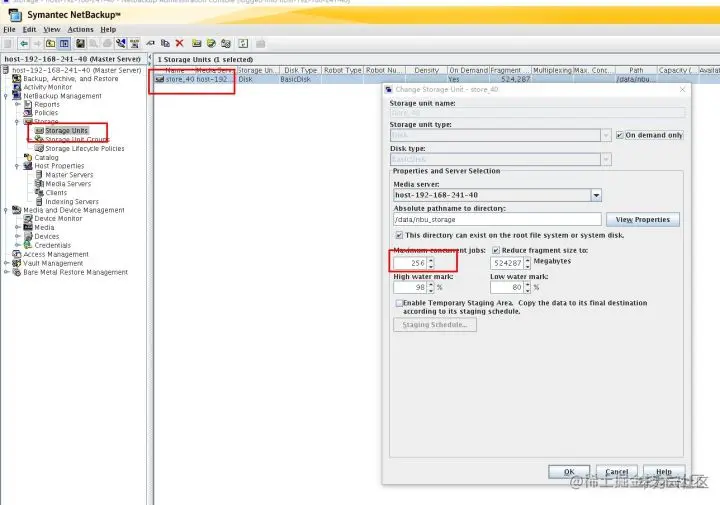Open Activity Monitor in the tree
The image size is (720, 505).
[x=47, y=87]
